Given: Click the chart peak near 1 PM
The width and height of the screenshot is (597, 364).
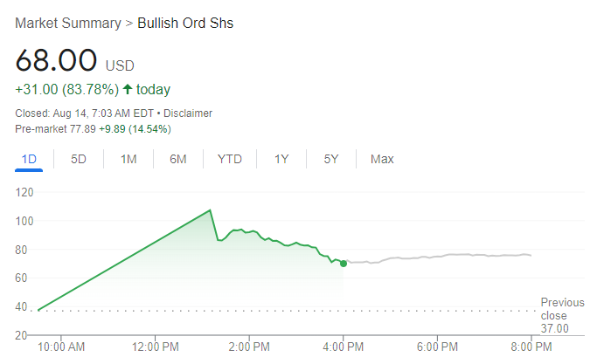Looking at the screenshot, I should point(211,210).
